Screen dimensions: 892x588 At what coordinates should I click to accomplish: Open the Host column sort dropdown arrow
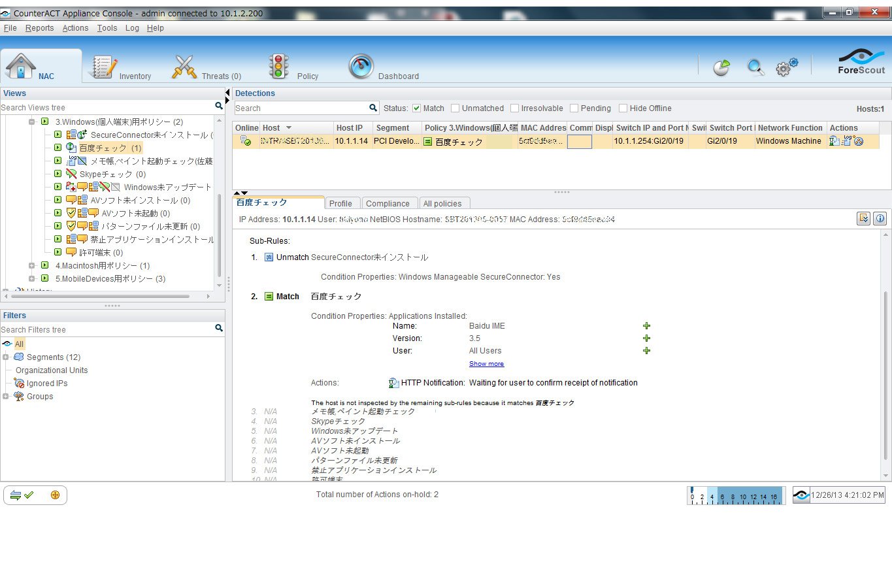point(288,128)
